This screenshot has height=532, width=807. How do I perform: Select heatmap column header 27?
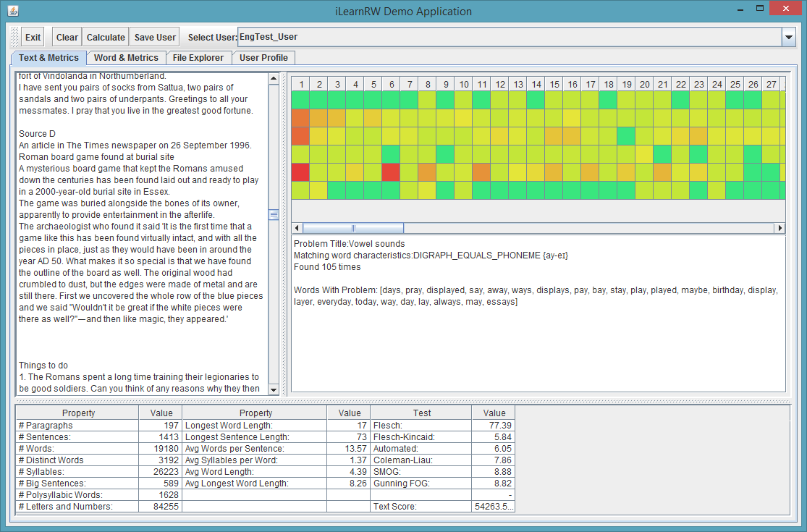pyautogui.click(x=771, y=85)
